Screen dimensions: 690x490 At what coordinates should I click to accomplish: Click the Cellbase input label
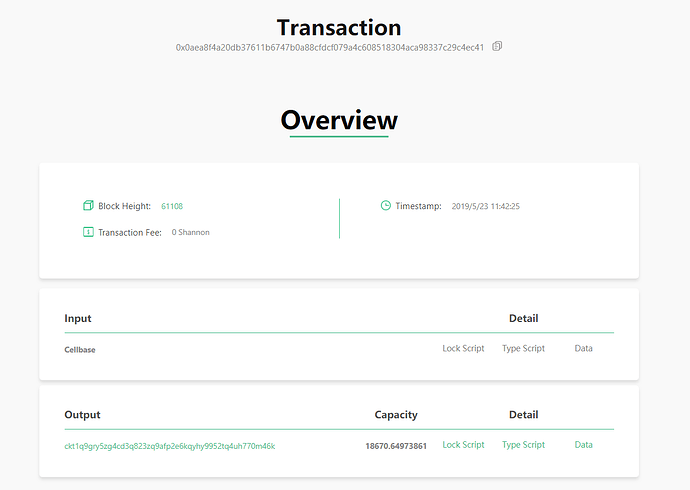[x=80, y=350]
